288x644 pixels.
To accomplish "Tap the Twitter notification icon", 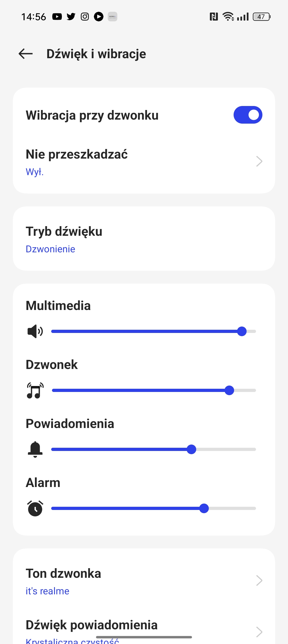I will (71, 17).
